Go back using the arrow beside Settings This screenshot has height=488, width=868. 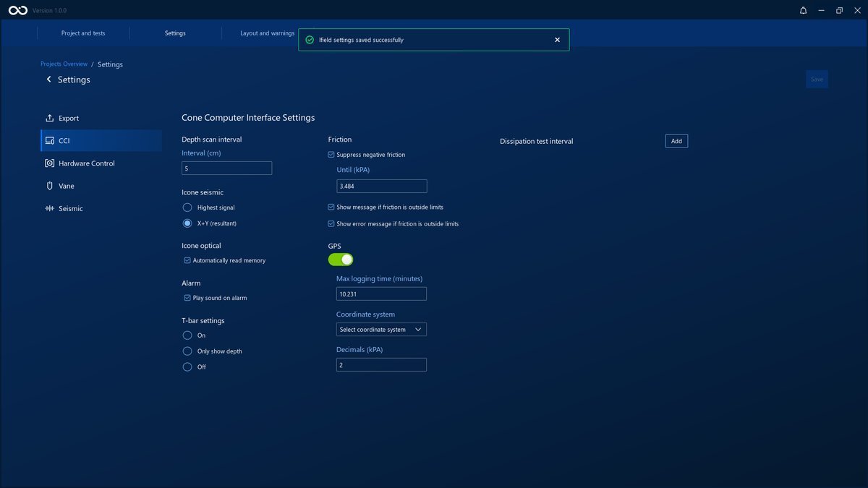[49, 80]
